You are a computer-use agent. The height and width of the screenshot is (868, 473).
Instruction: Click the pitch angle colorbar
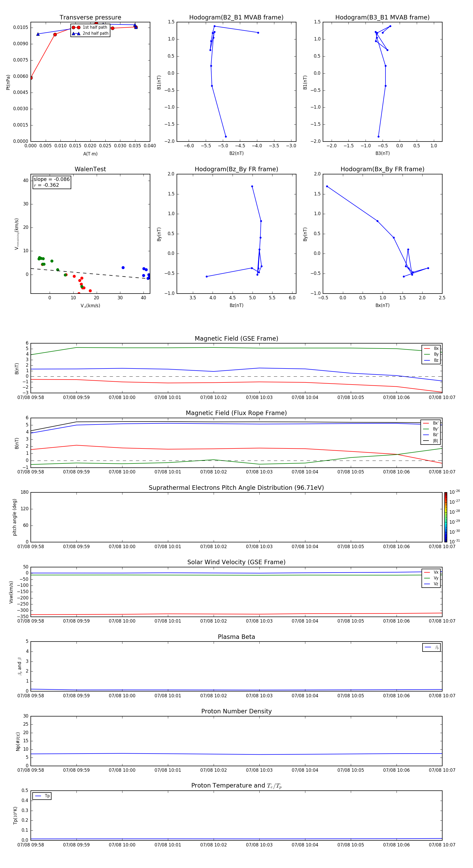click(446, 517)
